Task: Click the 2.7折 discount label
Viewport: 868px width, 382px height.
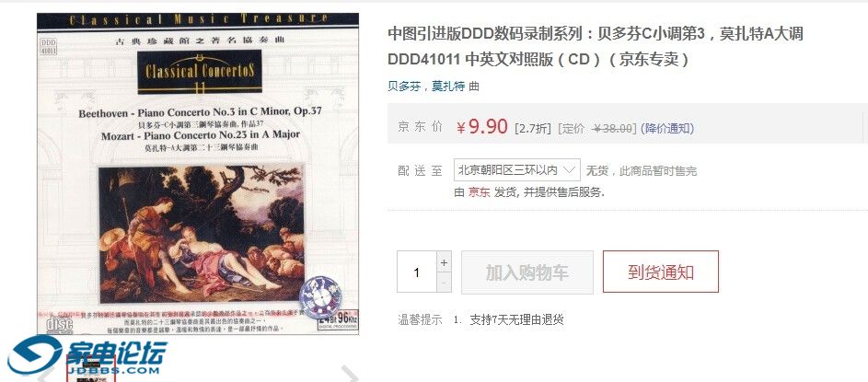Action: (x=533, y=129)
